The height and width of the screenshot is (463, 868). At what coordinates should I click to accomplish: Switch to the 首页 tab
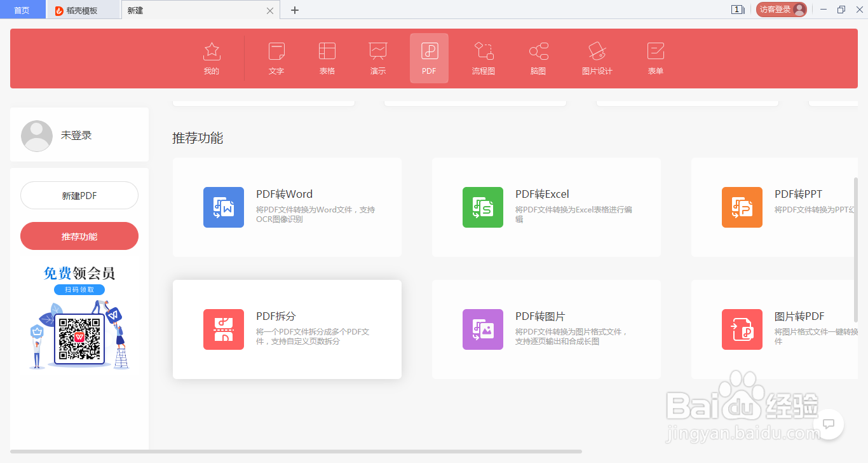22,10
